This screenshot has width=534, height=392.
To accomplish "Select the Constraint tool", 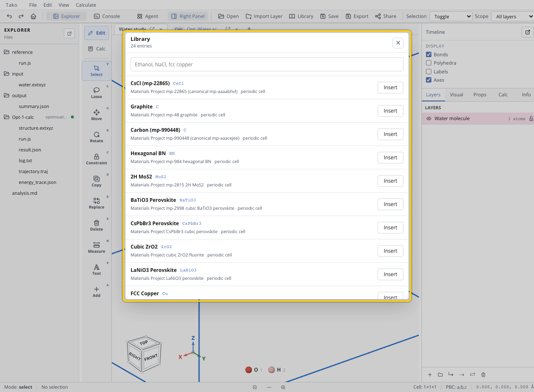I will [x=96, y=159].
